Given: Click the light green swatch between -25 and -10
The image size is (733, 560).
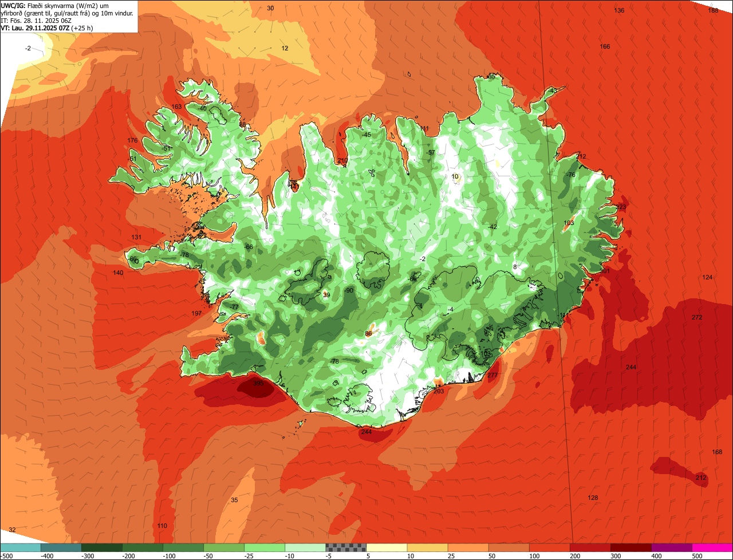Looking at the screenshot, I should (x=264, y=547).
